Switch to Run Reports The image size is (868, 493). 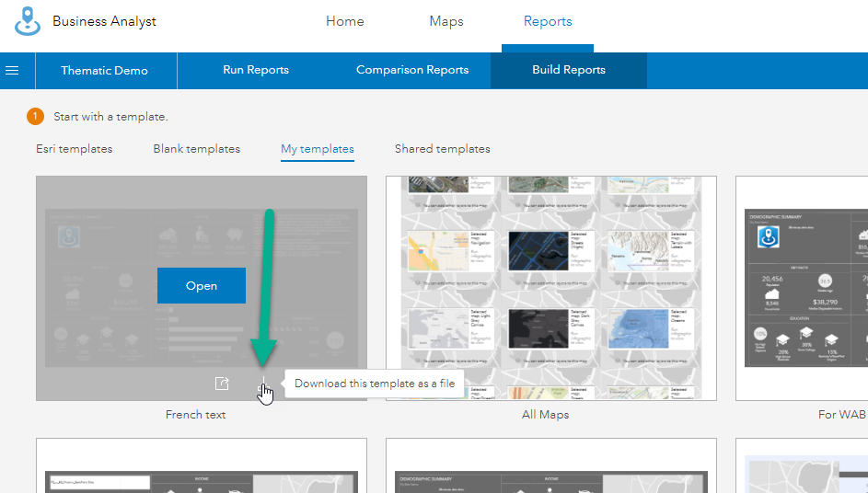256,70
